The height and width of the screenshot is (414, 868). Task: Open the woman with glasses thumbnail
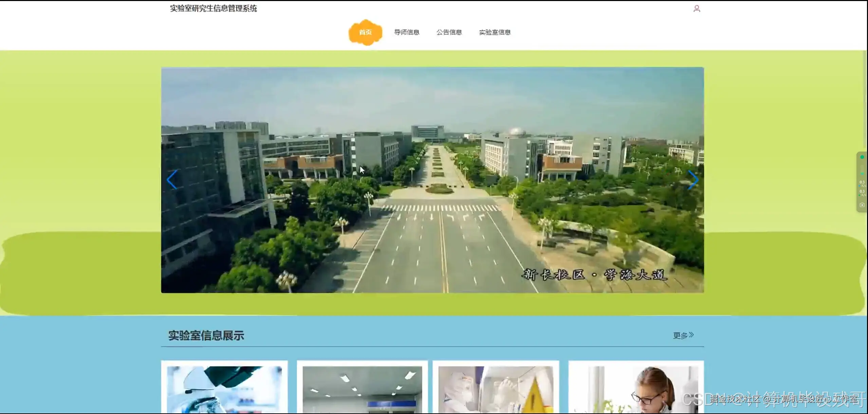(x=636, y=388)
